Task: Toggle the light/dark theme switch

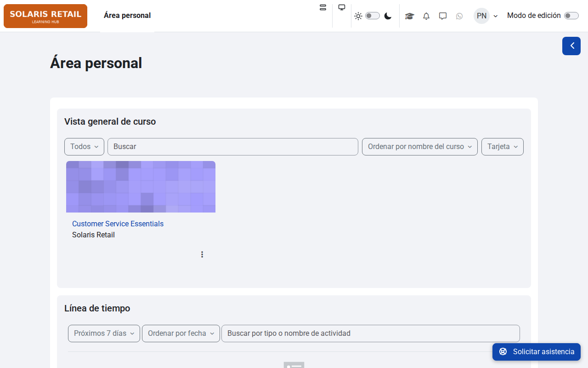Action: (373, 16)
